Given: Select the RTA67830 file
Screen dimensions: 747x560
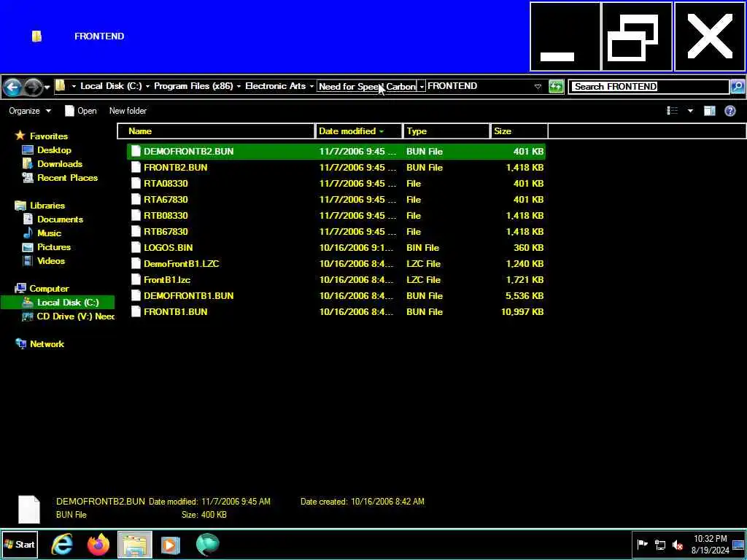Looking at the screenshot, I should point(336,200).
